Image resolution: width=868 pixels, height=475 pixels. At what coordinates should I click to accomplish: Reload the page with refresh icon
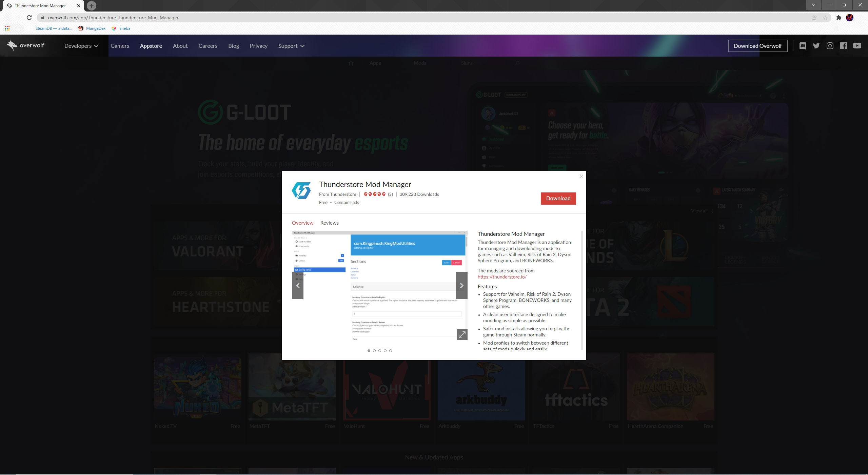tap(29, 18)
